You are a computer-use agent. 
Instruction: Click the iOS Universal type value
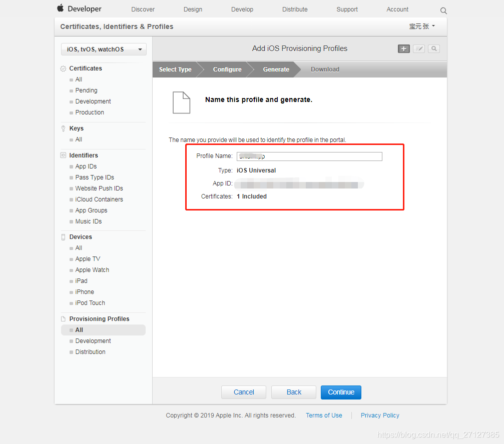256,170
